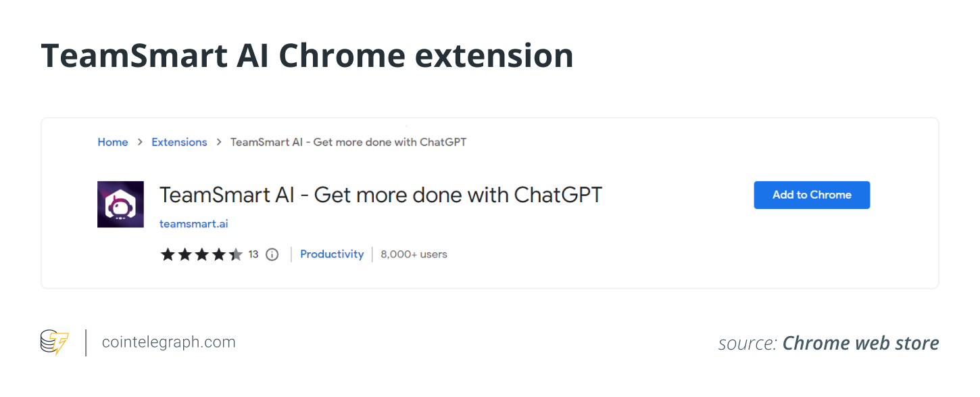Click the Cointelegraph coin logo icon
Viewport: 980px width, 397px height.
tap(54, 343)
